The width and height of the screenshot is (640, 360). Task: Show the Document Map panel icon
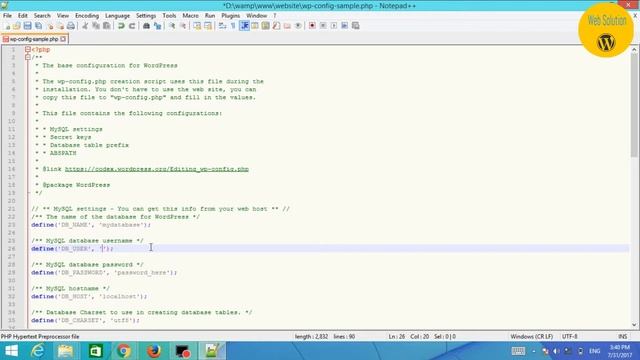click(265, 26)
